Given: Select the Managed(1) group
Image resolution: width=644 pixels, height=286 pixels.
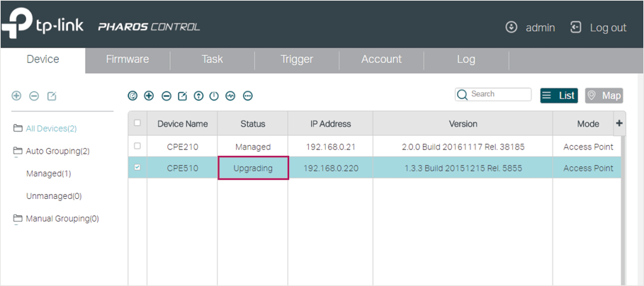Looking at the screenshot, I should pyautogui.click(x=48, y=173).
